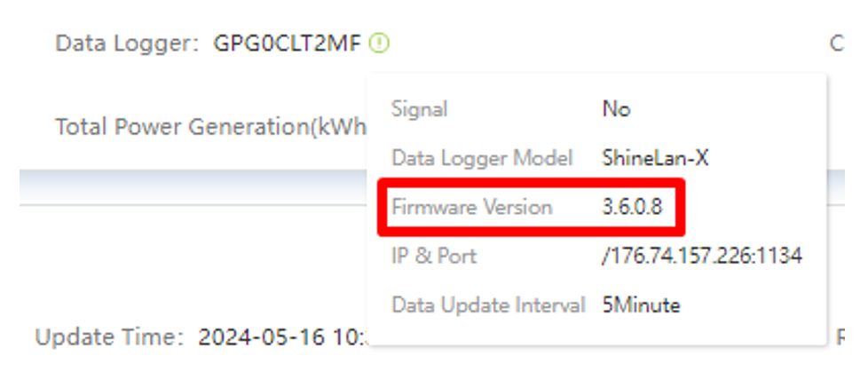
Task: Select the data logger serial GPG0CLT2MF
Action: [288, 44]
